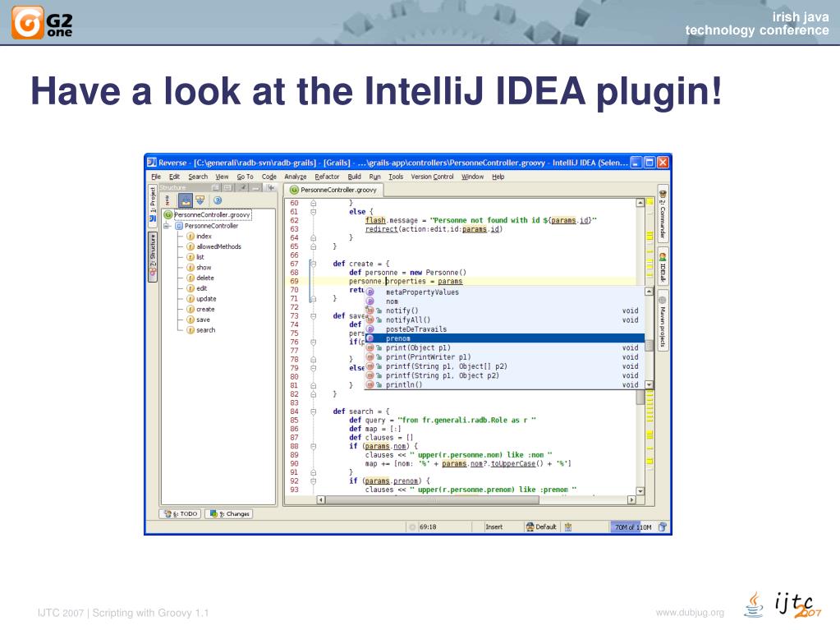Click the yellow file status square in error stripe
The height and width of the screenshot is (630, 840).
tap(650, 203)
